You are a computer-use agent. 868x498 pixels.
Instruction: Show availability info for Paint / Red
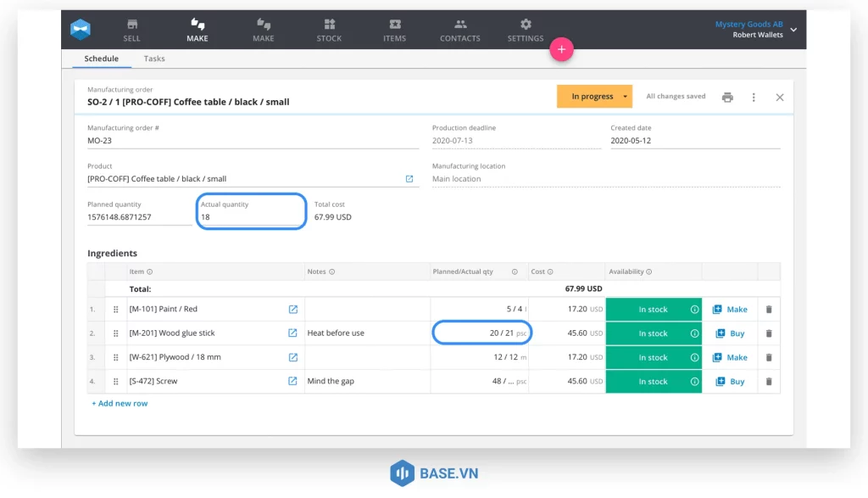(694, 310)
